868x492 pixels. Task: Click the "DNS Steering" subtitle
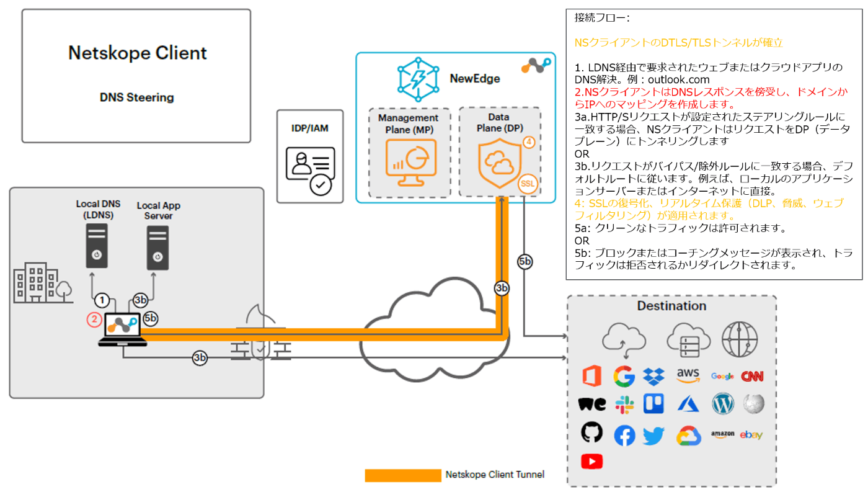pyautogui.click(x=137, y=97)
